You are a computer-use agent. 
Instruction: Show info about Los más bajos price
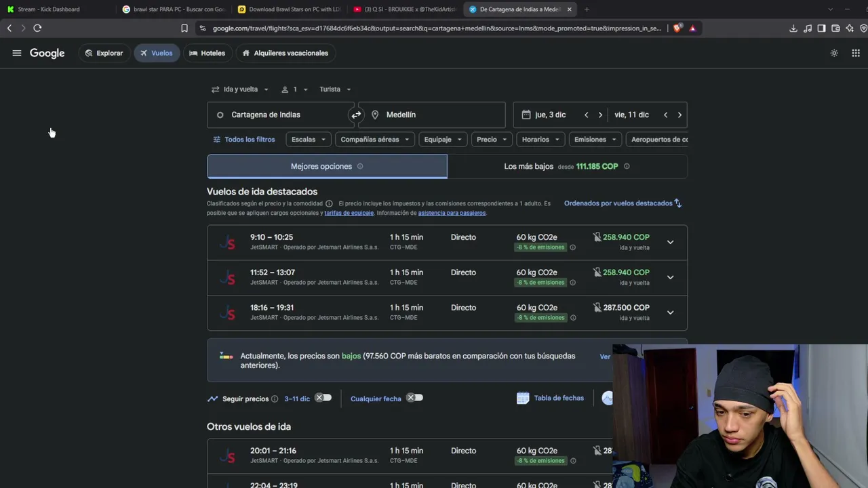pyautogui.click(x=627, y=166)
